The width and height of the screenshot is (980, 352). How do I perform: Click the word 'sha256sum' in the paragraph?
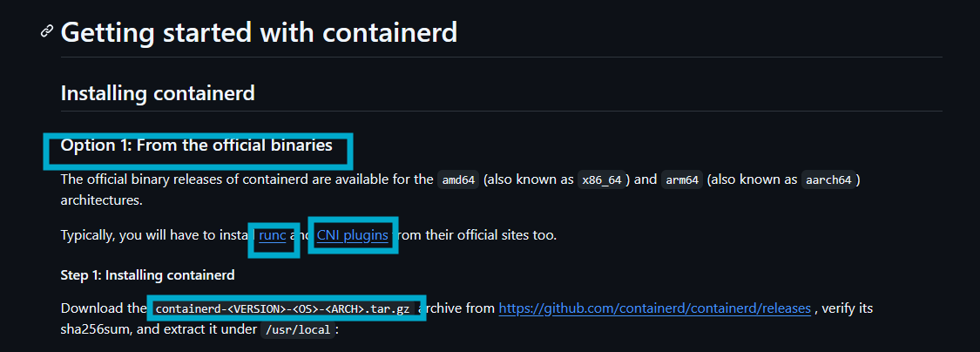coord(94,329)
